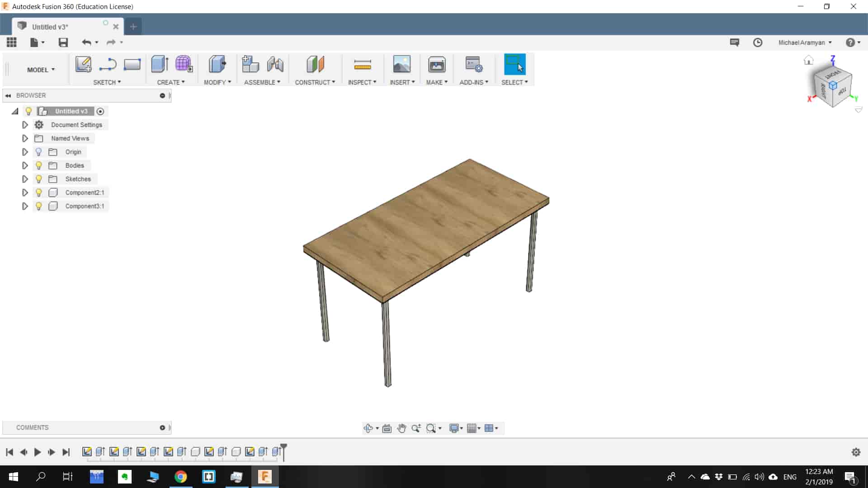Open the Job Status clock icon

[x=758, y=42]
